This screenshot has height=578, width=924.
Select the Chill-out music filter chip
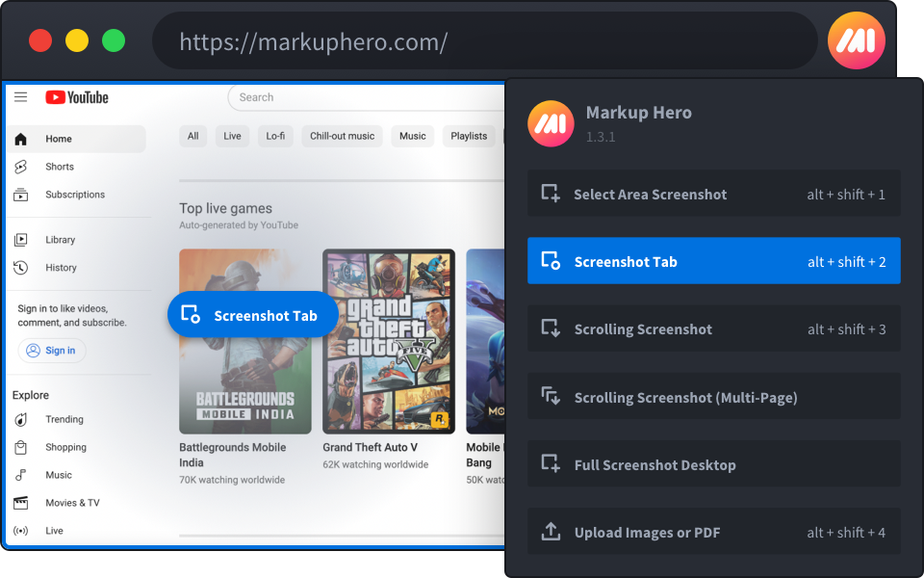pos(342,136)
